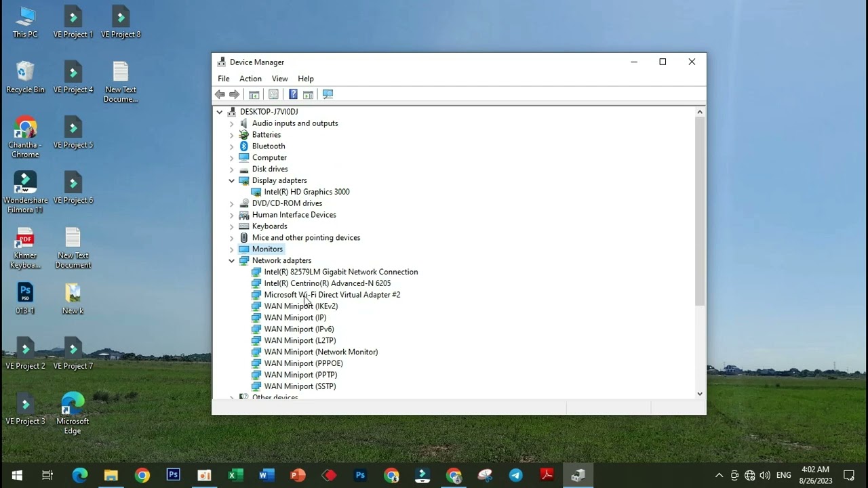The width and height of the screenshot is (868, 488).
Task: Click the Properties toolbar icon
Action: [x=273, y=94]
